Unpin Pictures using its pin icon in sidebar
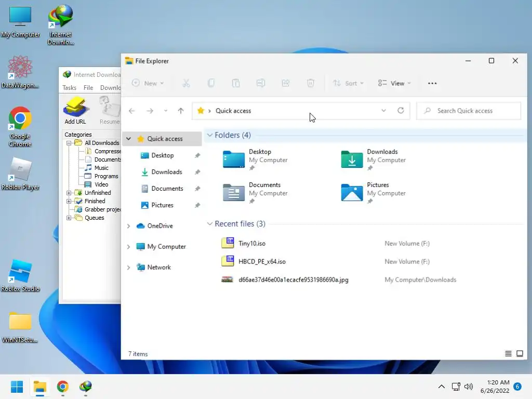532x399 pixels. [x=197, y=205]
